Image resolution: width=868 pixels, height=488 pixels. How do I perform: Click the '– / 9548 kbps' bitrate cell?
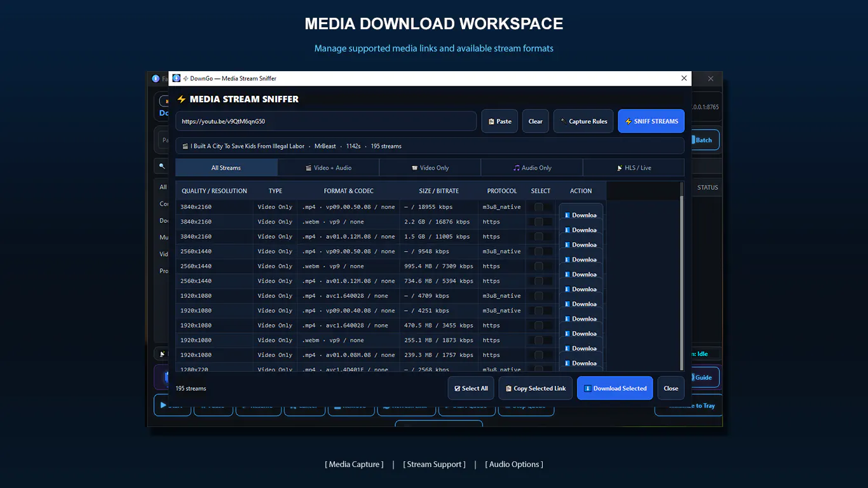pos(438,252)
